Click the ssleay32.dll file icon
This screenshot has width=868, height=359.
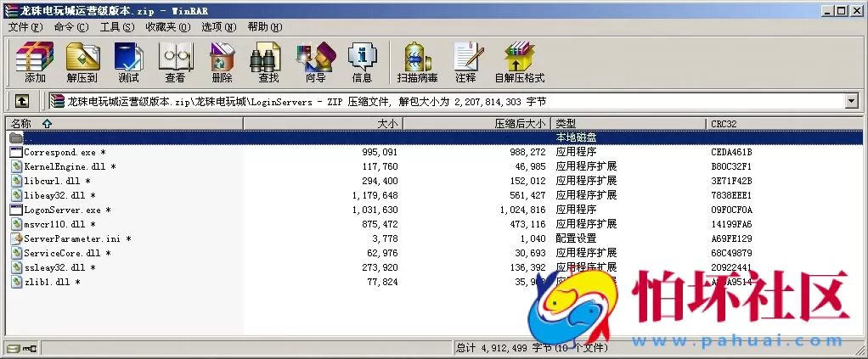[17, 267]
